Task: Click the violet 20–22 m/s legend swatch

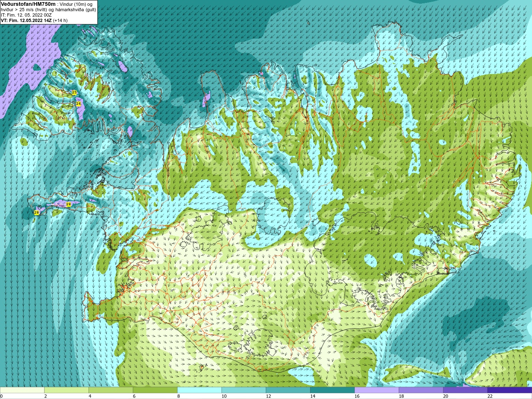Action: point(465,390)
